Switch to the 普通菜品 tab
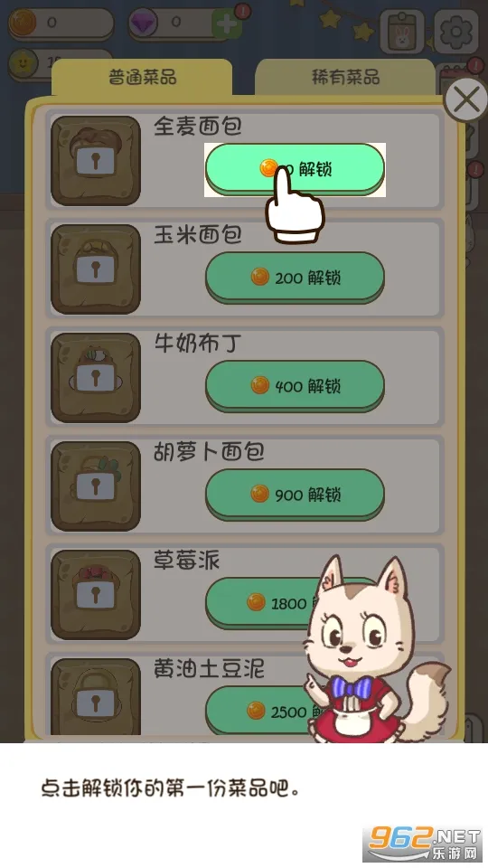 pyautogui.click(x=142, y=76)
